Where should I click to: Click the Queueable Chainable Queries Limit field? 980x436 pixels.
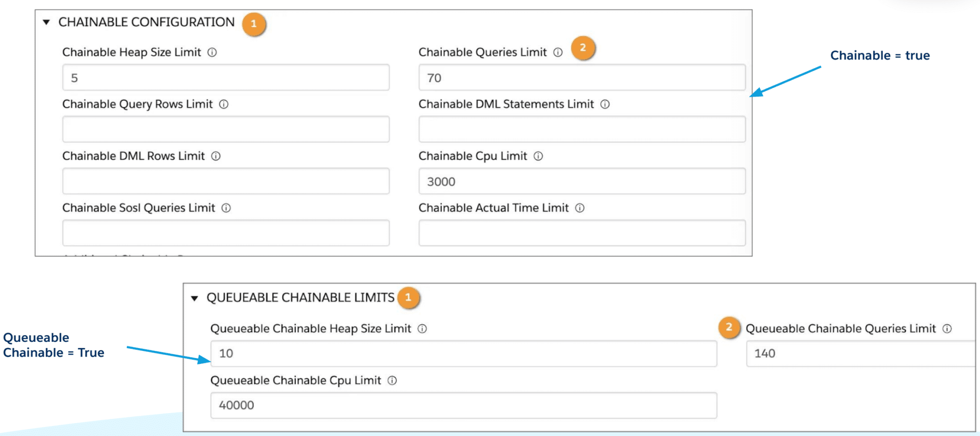click(x=860, y=354)
